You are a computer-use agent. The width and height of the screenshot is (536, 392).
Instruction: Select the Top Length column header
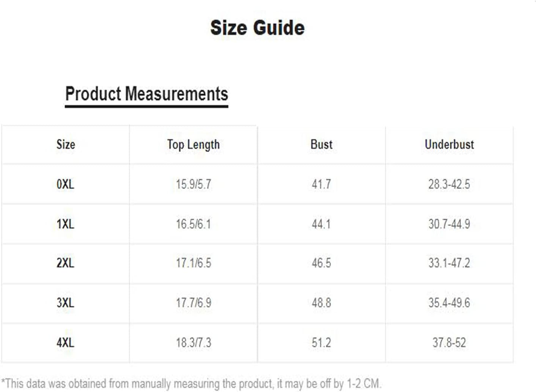tap(193, 145)
